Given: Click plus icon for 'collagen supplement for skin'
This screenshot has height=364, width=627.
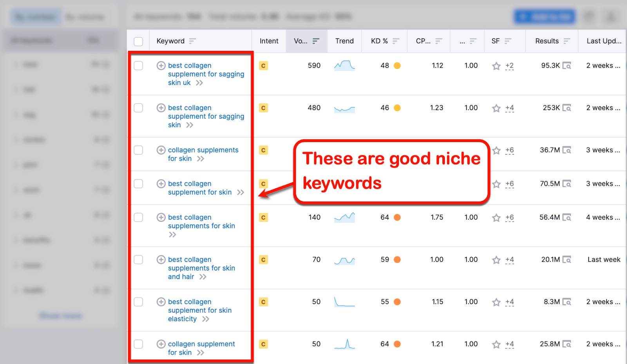Looking at the screenshot, I should [161, 344].
